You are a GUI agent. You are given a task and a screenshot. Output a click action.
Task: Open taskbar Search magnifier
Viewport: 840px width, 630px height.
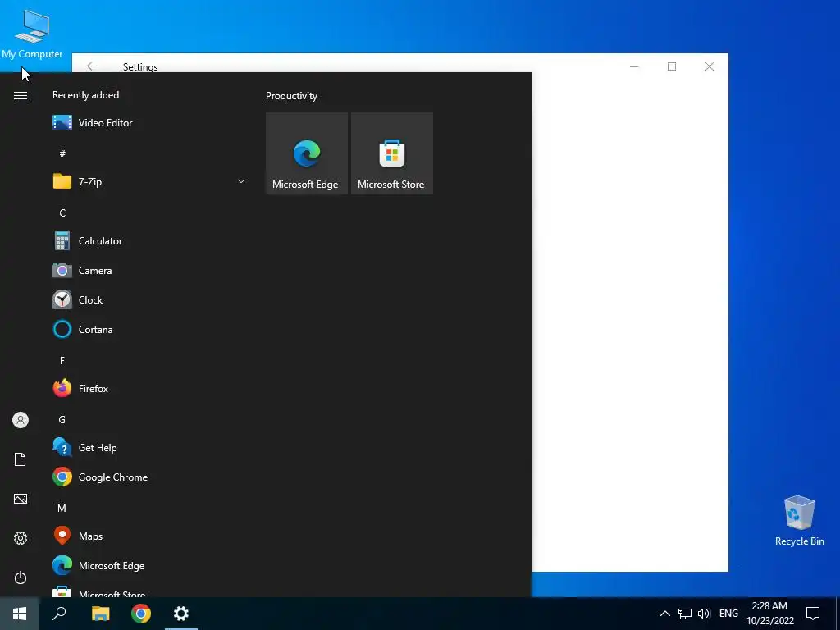pyautogui.click(x=59, y=614)
